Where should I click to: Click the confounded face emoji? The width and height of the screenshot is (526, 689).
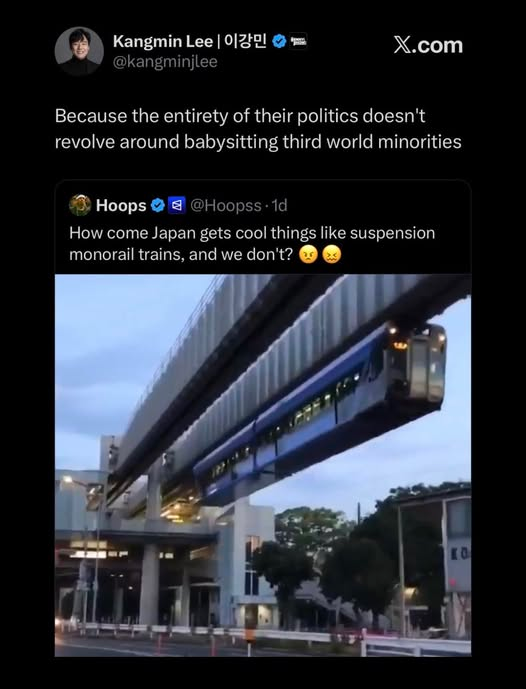(332, 254)
